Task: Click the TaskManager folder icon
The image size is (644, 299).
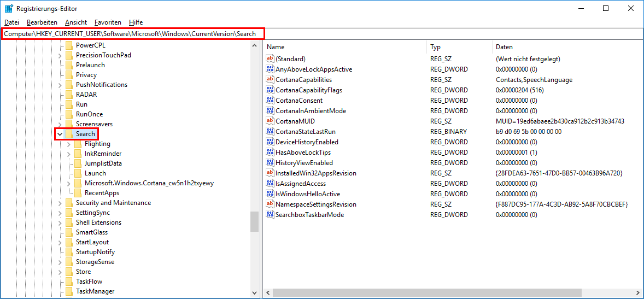Action: (69, 291)
